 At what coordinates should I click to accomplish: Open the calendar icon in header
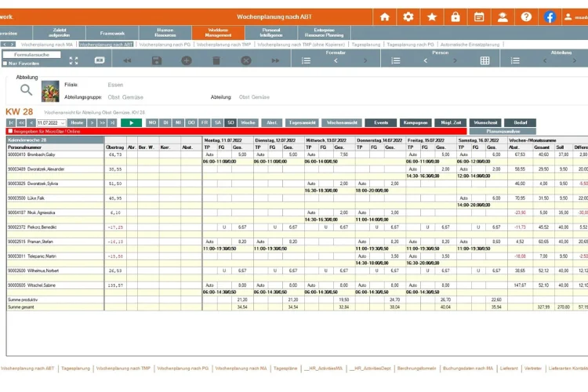479,17
